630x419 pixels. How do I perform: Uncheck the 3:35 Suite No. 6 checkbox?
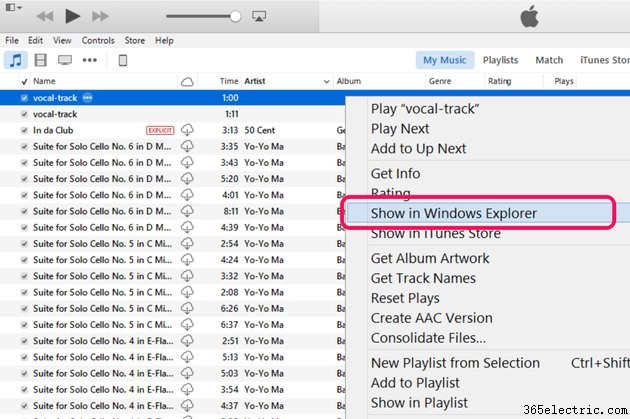coord(24,146)
